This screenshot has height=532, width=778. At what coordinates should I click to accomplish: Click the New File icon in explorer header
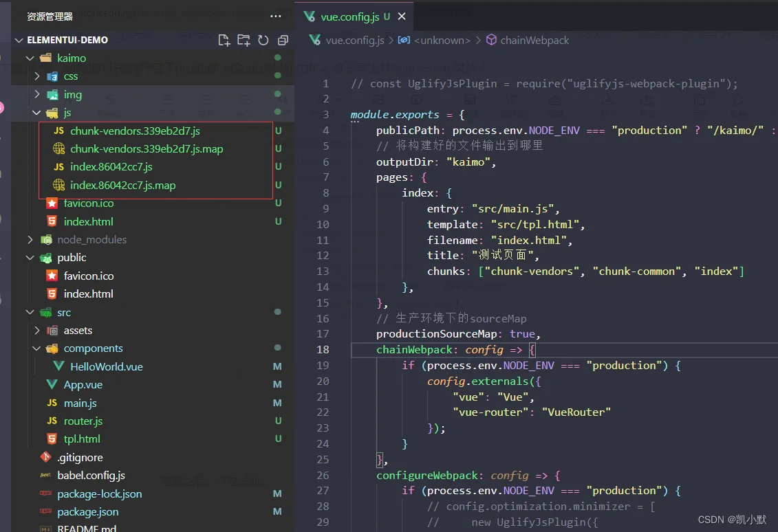tap(224, 41)
